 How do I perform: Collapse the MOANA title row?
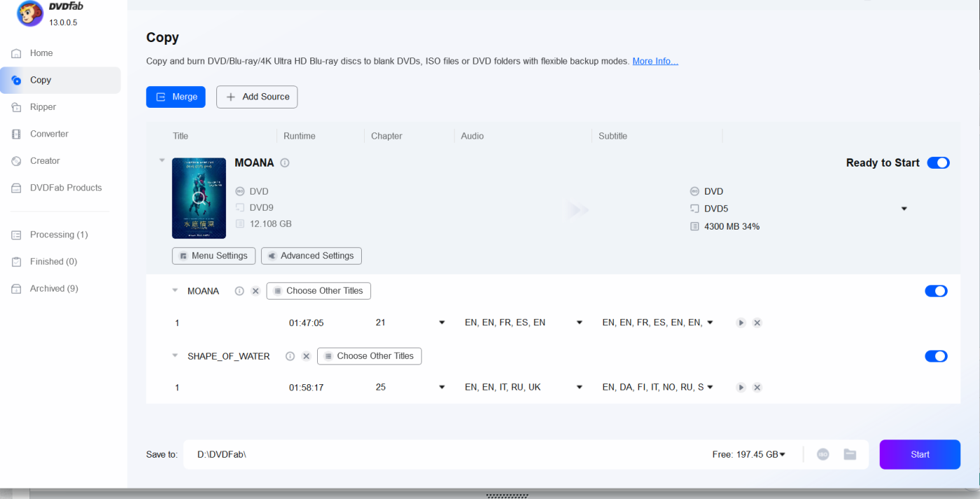(175, 290)
